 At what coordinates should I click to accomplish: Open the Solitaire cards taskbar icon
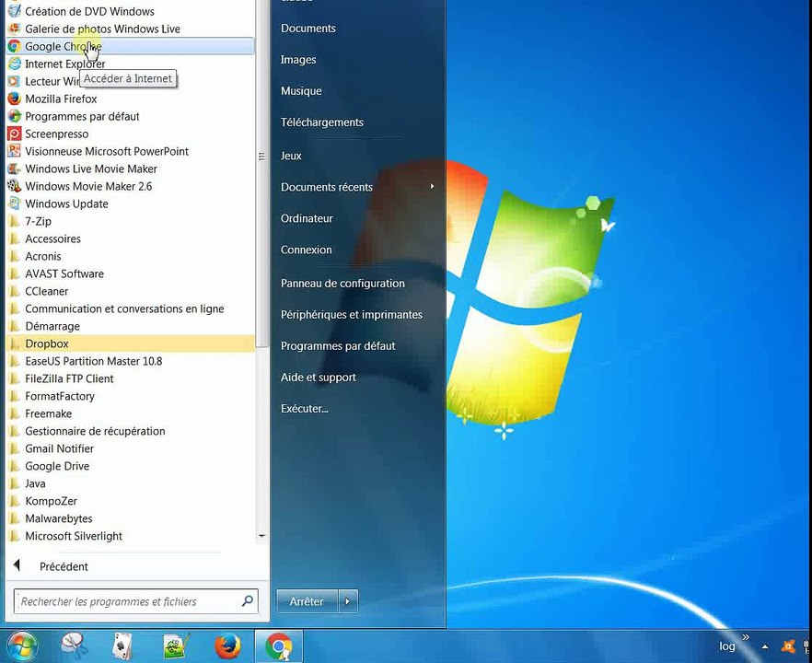[122, 646]
